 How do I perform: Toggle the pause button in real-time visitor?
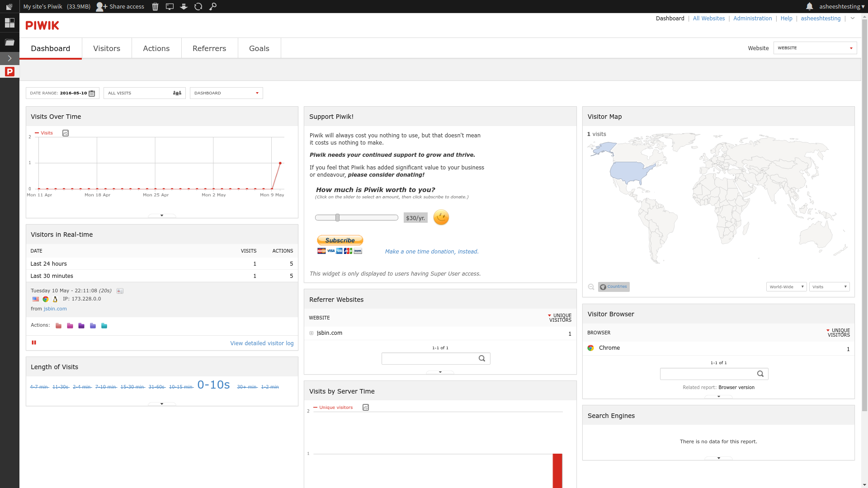pyautogui.click(x=34, y=342)
